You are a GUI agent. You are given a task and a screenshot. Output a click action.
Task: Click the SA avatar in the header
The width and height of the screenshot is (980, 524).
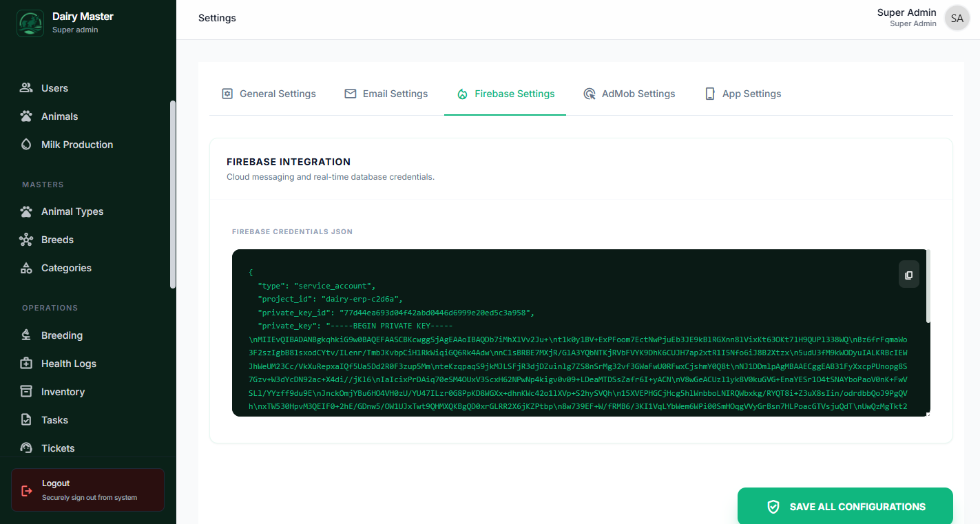[957, 18]
